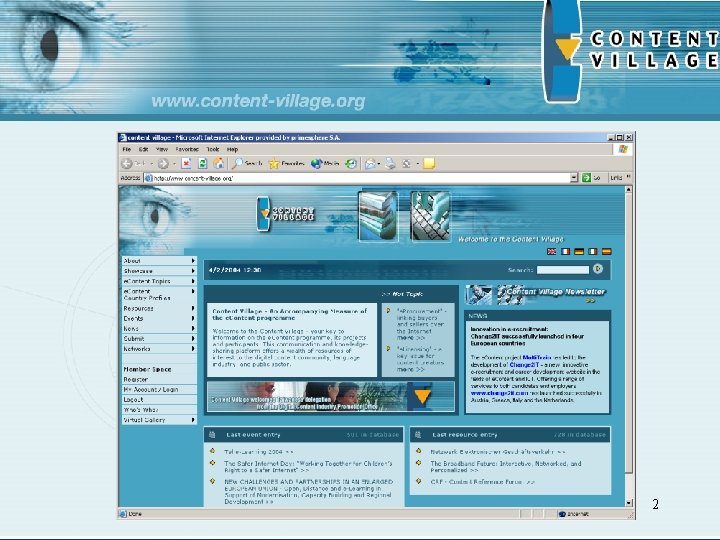Click the Last event entry section icon
720x540 pixels.
212,434
